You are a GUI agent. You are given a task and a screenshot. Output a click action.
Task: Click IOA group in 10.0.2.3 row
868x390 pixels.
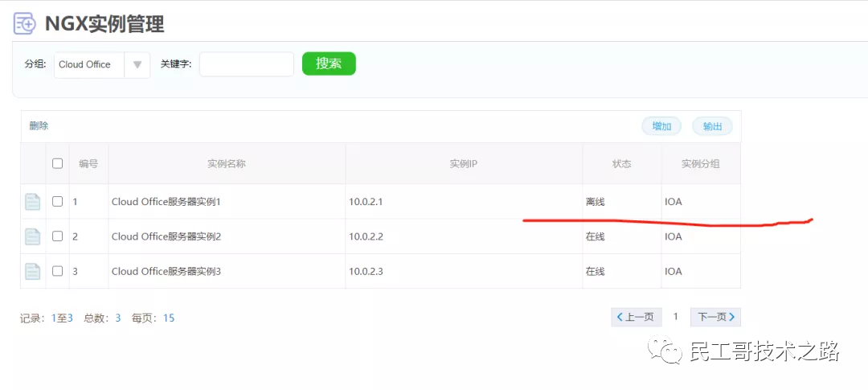[x=674, y=272]
